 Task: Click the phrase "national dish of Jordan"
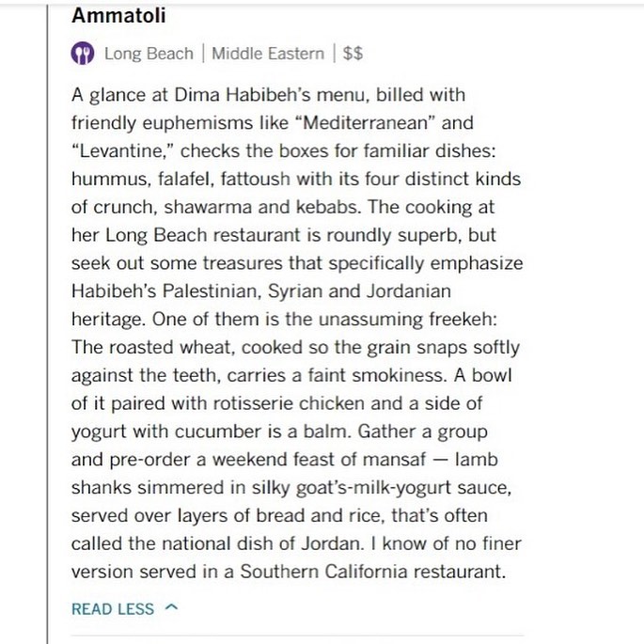click(x=250, y=543)
